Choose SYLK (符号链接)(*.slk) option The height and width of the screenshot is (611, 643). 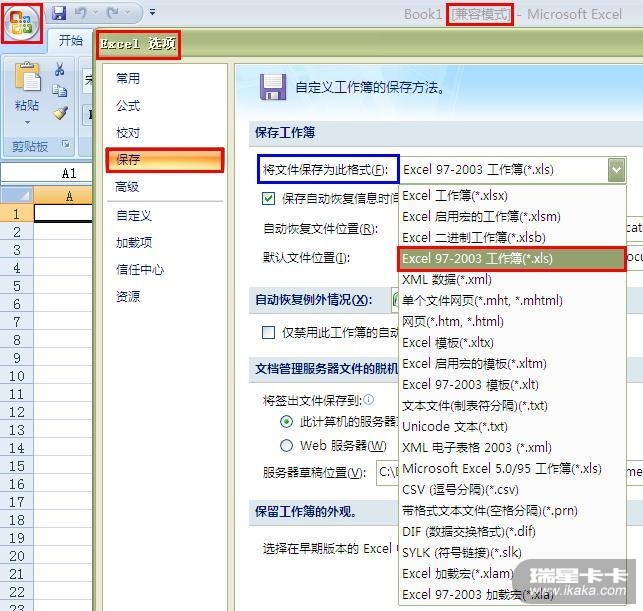512,553
